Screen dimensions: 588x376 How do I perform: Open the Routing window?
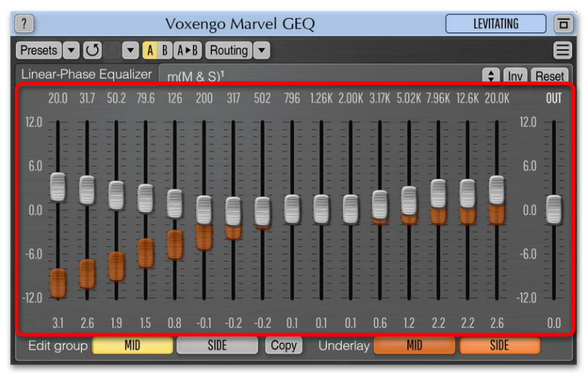pyautogui.click(x=229, y=50)
